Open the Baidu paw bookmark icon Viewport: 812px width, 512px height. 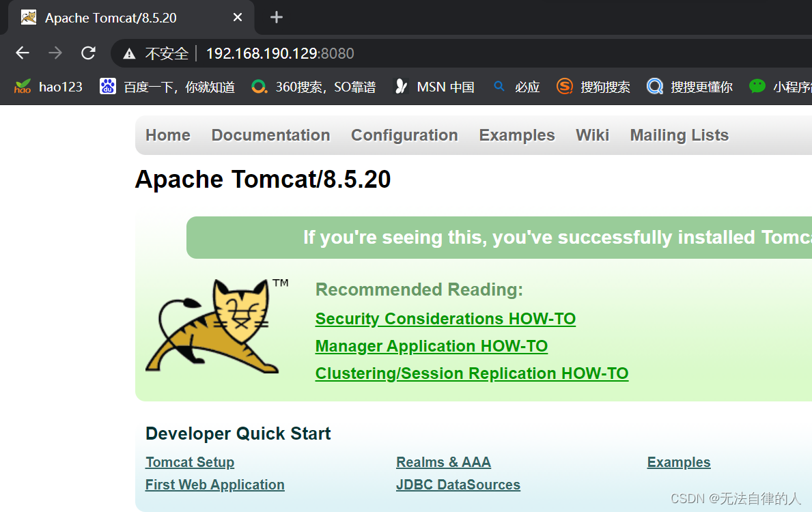108,87
